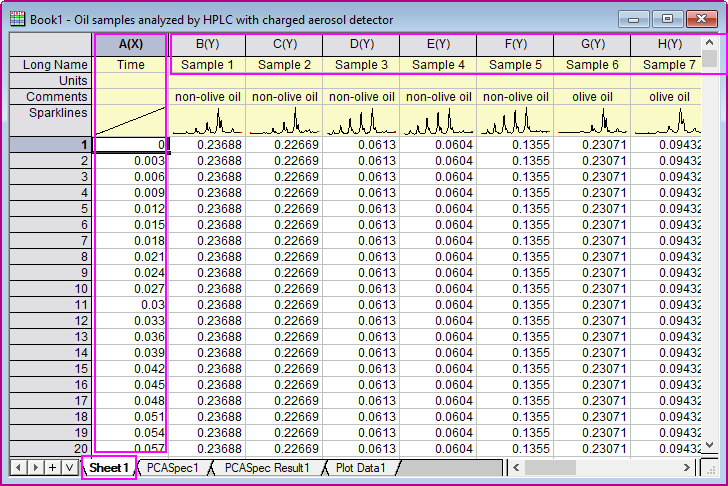Click Time cell with value 0
The height and width of the screenshot is (486, 728).
(x=130, y=145)
